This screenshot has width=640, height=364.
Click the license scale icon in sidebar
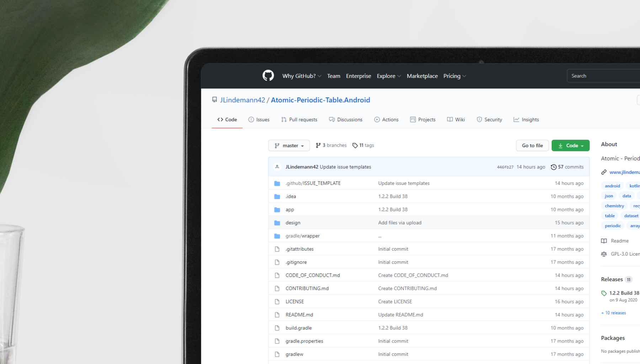click(604, 254)
